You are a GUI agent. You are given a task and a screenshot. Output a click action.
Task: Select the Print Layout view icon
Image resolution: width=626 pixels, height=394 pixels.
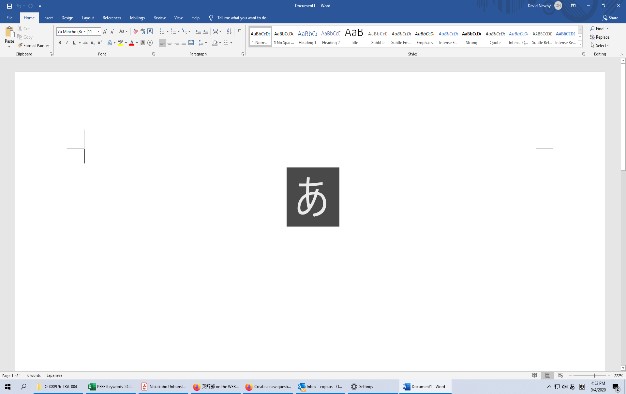(x=547, y=375)
